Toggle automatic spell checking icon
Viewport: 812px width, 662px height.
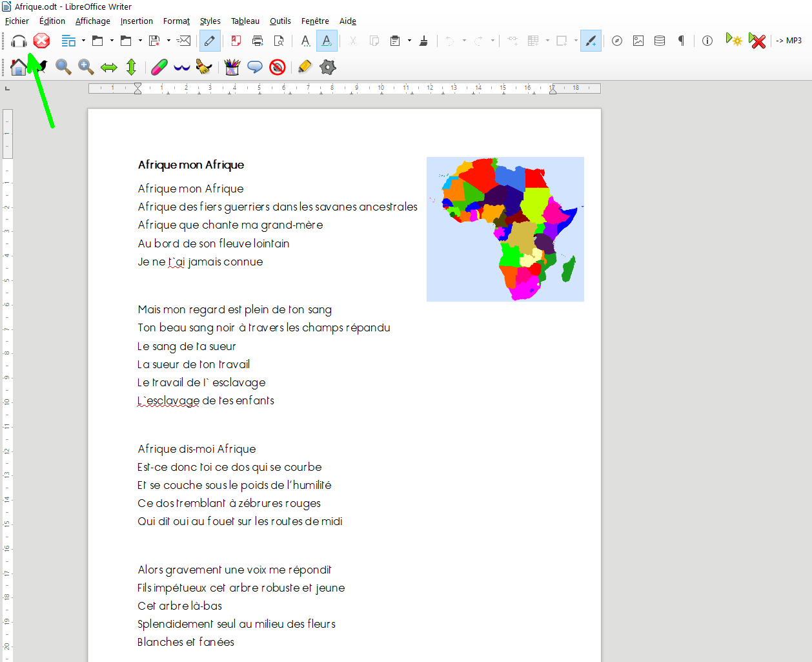[x=327, y=41]
